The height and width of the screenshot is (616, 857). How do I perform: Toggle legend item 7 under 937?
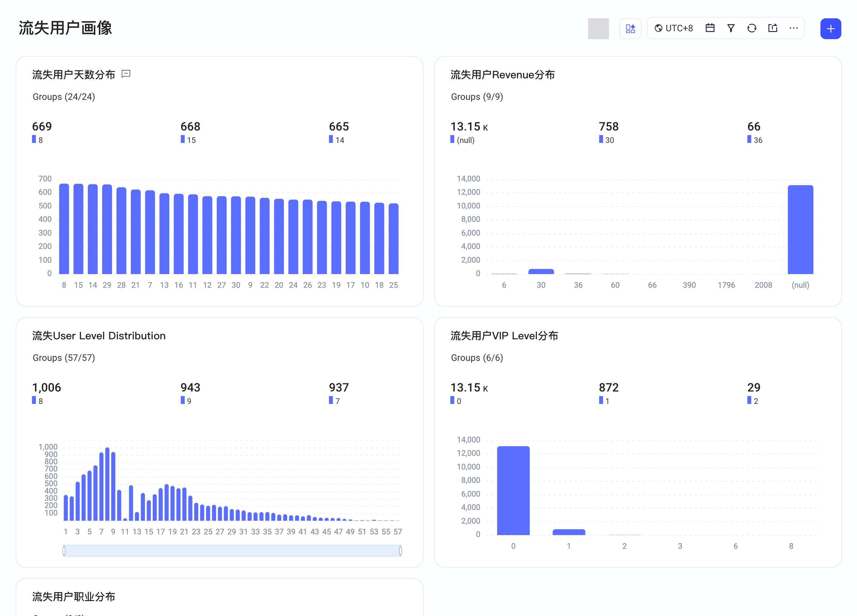[334, 401]
